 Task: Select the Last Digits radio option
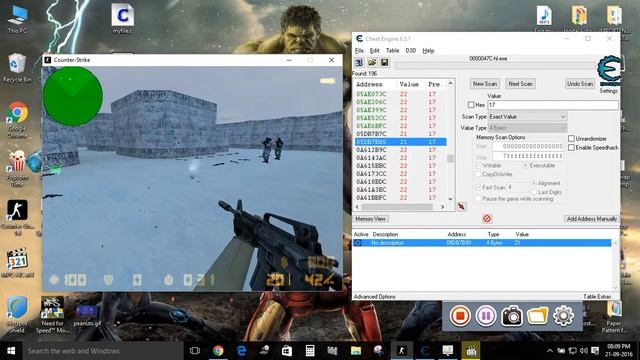(534, 192)
